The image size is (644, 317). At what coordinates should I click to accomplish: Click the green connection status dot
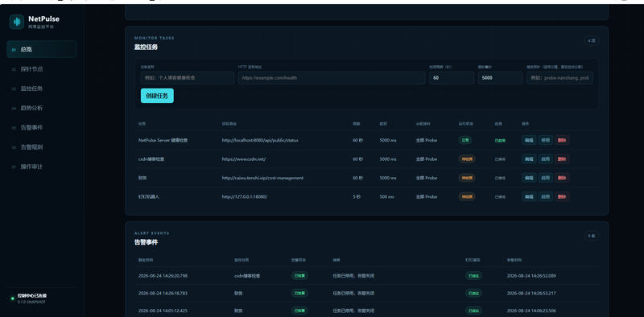[x=12, y=298]
